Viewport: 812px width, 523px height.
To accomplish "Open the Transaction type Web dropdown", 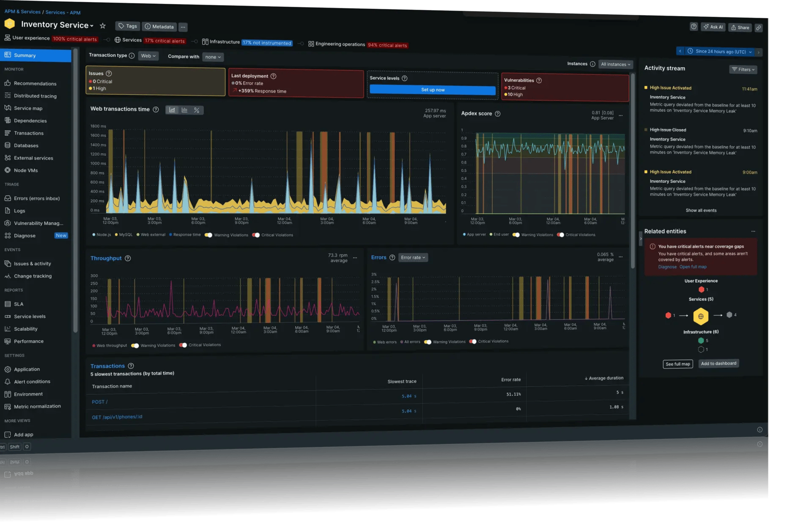I will 148,56.
